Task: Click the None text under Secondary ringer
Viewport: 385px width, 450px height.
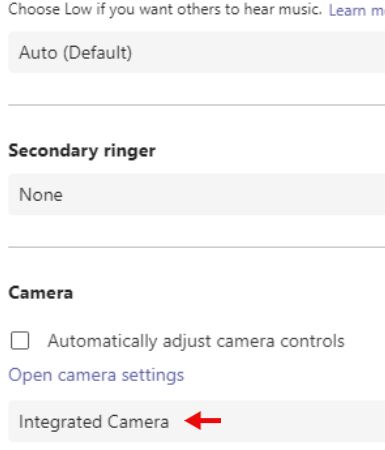Action: point(41,195)
